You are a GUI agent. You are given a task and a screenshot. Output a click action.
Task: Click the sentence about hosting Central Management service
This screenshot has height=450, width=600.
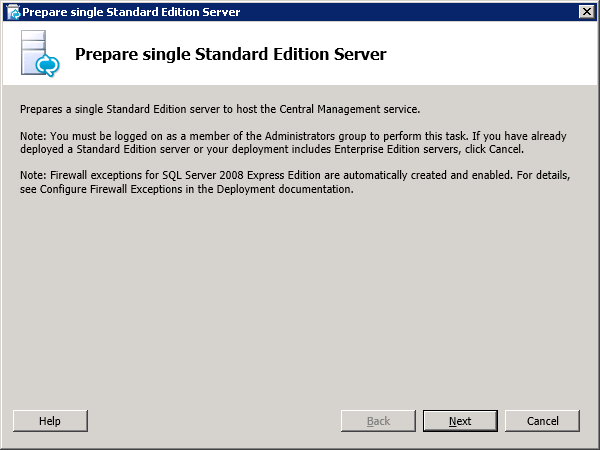(x=220, y=109)
